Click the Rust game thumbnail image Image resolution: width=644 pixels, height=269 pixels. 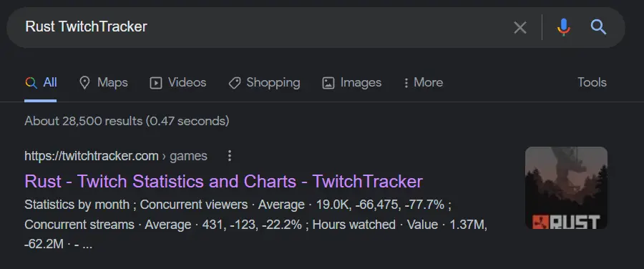tap(566, 187)
